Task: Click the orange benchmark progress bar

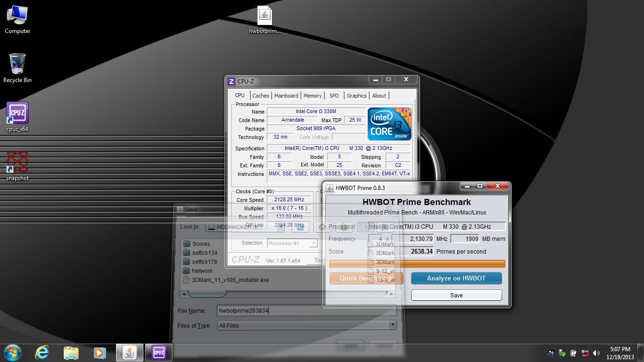Action: coord(417,263)
